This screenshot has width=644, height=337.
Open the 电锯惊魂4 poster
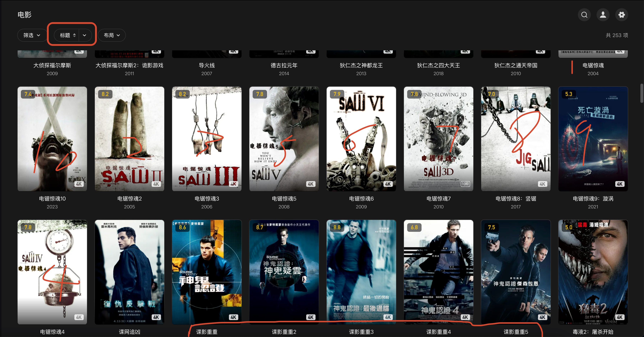(52, 272)
